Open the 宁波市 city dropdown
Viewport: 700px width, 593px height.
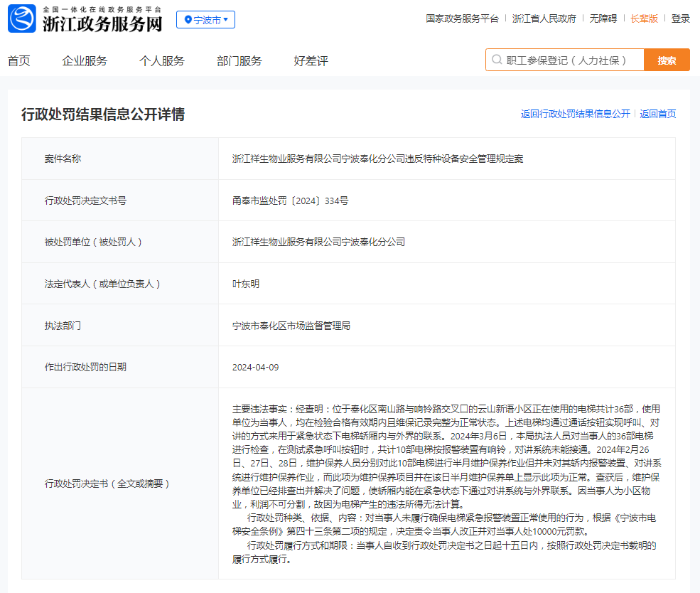click(206, 20)
